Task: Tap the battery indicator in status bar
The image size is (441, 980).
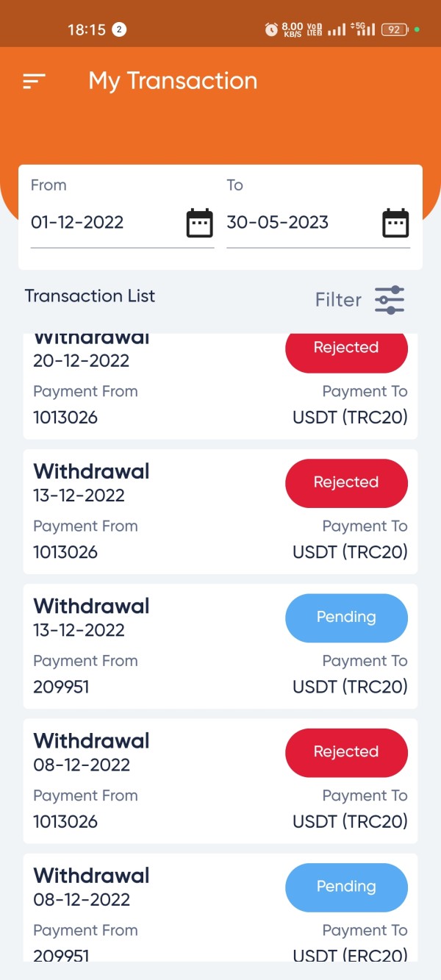Action: pyautogui.click(x=394, y=29)
